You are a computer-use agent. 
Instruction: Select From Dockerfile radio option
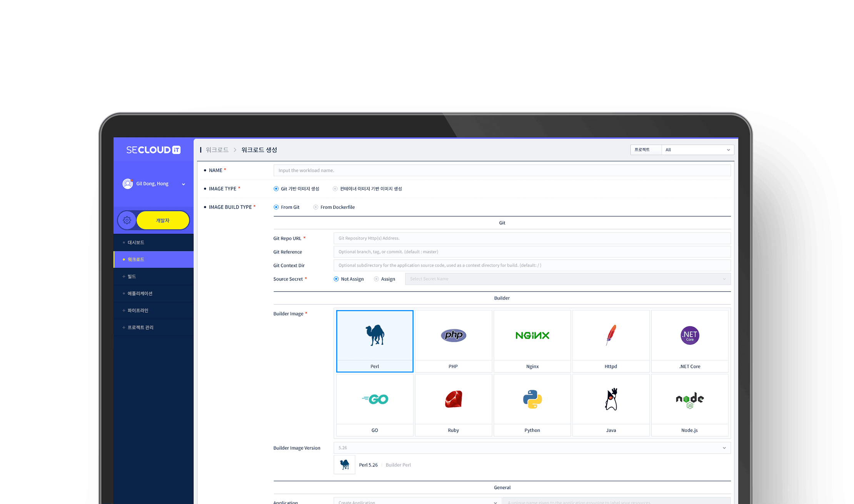[316, 207]
